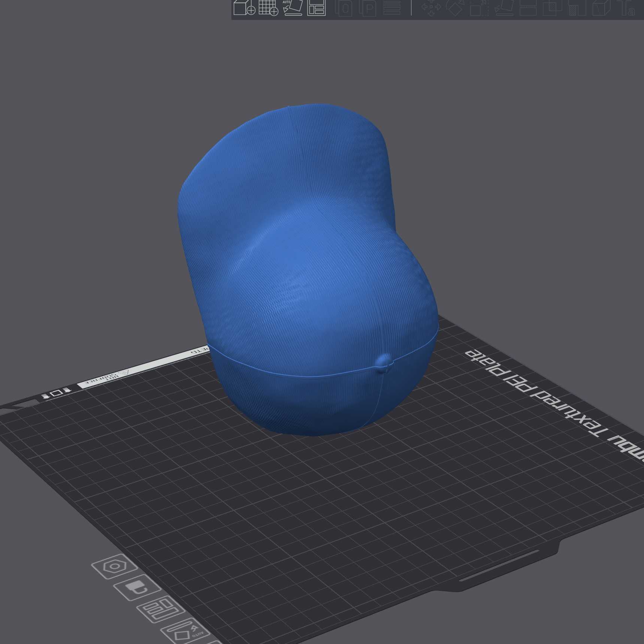Auto orient objects on this plate icon
Image resolution: width=644 pixels, height=644 pixels.
point(185,631)
